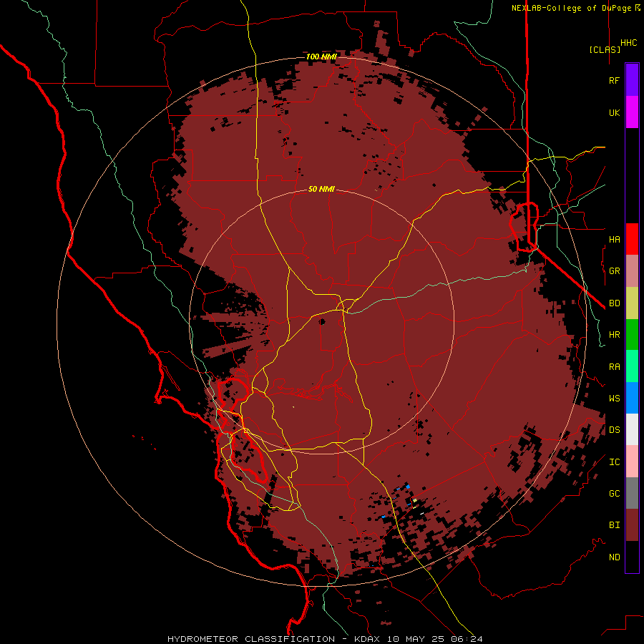
Task: Click the HYDROMETEOR CLASSIFICATION title text
Action: click(x=251, y=639)
